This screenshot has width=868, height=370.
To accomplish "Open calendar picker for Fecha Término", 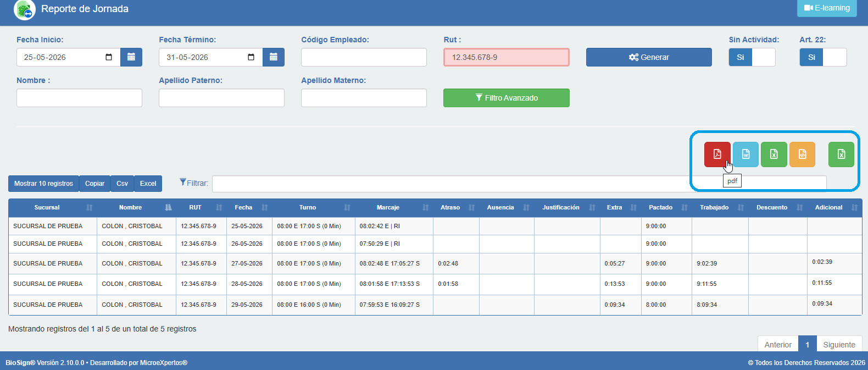I will [x=274, y=57].
